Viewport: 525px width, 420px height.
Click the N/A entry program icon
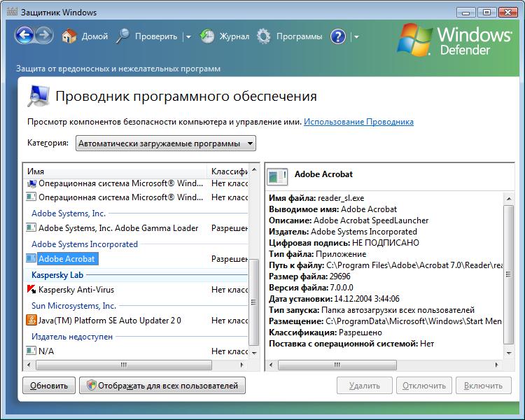coord(31,351)
